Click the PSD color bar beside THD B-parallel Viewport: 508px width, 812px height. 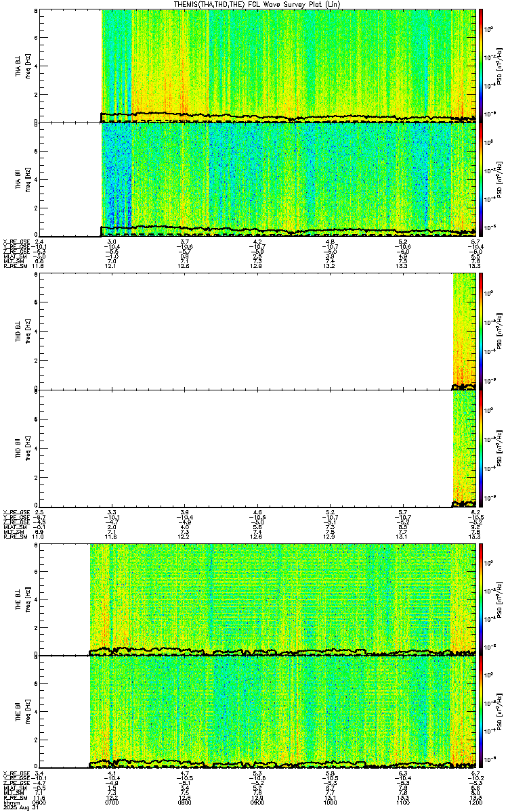[482, 449]
